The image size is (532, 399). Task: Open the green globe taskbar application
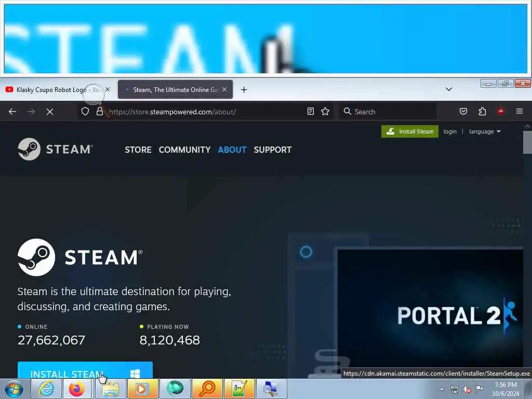pyautogui.click(x=175, y=389)
